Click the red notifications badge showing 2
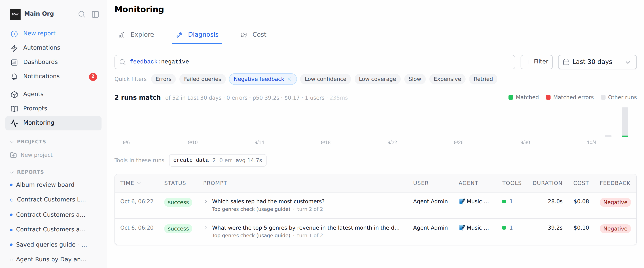The image size is (644, 268). [x=93, y=76]
